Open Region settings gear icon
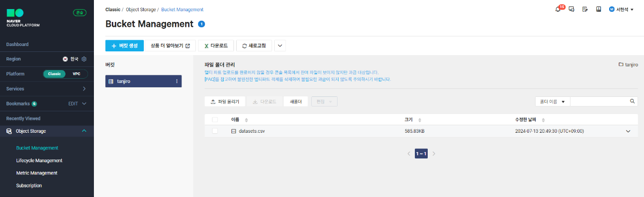644x197 pixels. click(84, 59)
